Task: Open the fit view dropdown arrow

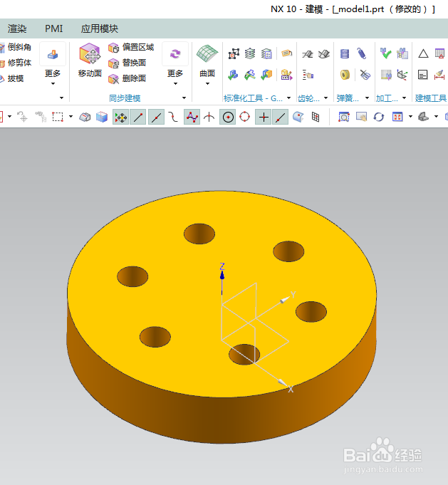Action: (x=410, y=117)
